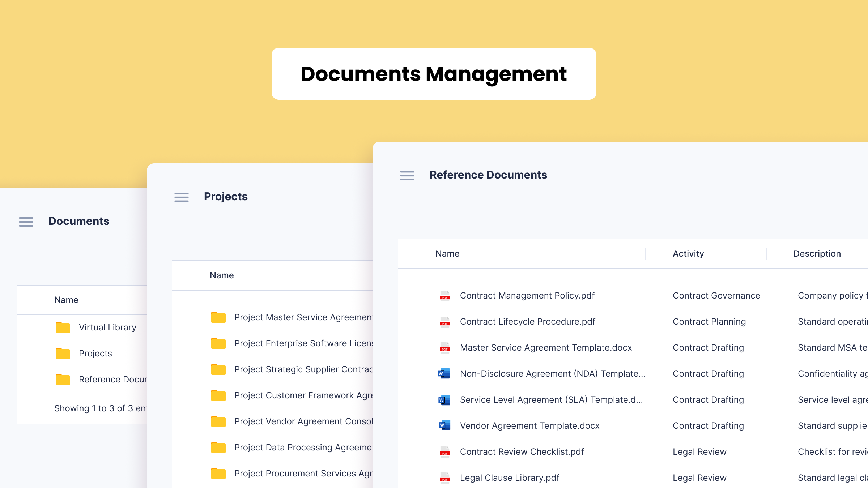The image size is (868, 488).
Task: Open Project Enterprise Software License folder name
Action: [x=303, y=343]
